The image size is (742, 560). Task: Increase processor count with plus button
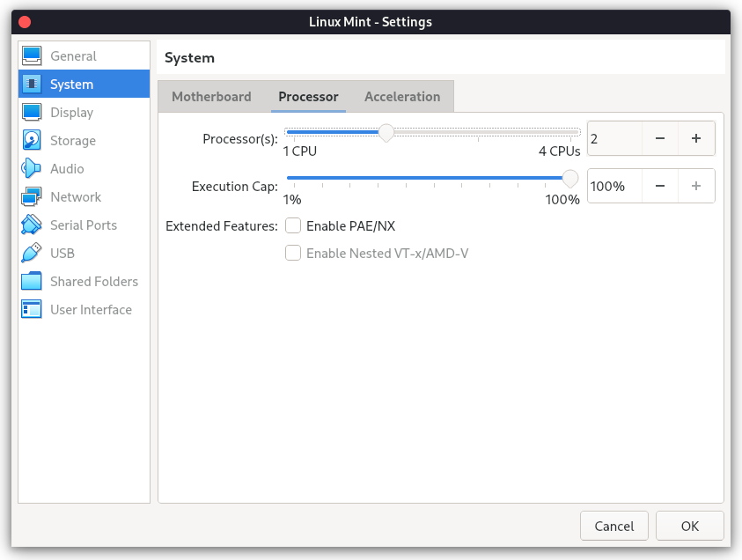[x=696, y=138]
